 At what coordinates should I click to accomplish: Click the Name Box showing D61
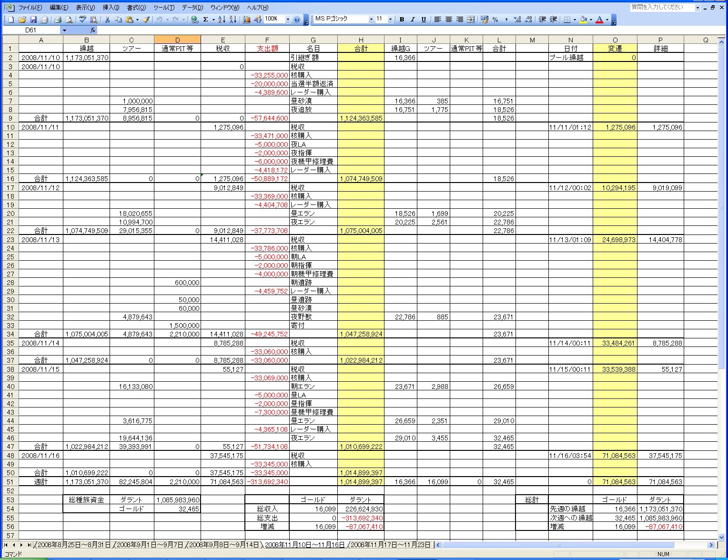pos(31,30)
